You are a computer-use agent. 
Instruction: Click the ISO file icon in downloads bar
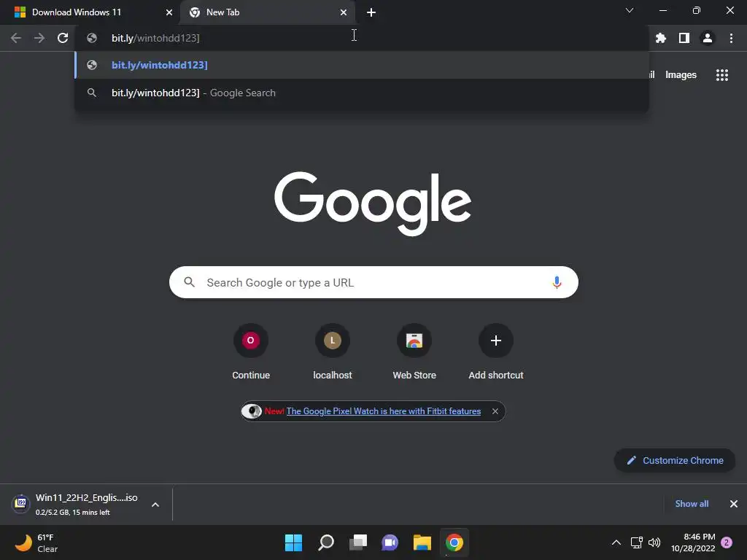pyautogui.click(x=20, y=502)
